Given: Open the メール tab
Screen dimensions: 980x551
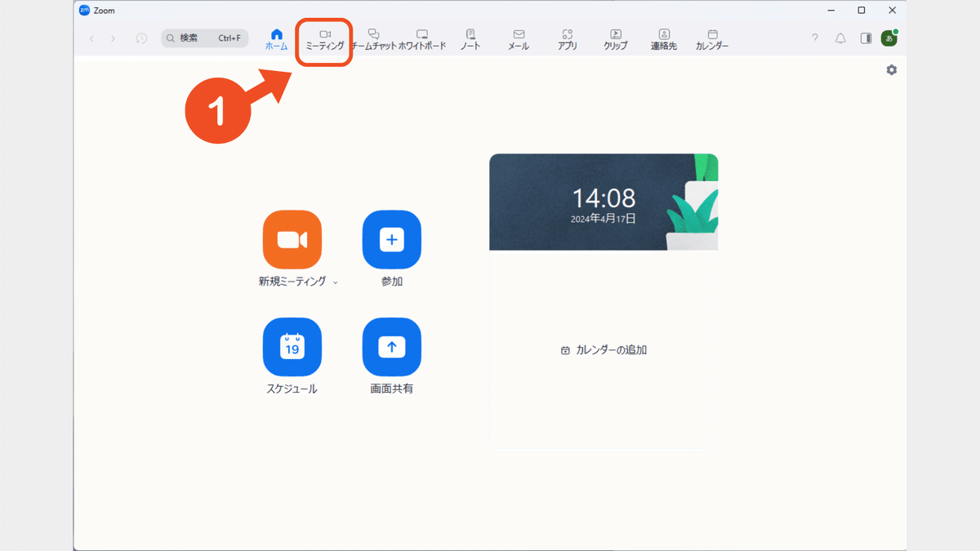Looking at the screenshot, I should 519,40.
